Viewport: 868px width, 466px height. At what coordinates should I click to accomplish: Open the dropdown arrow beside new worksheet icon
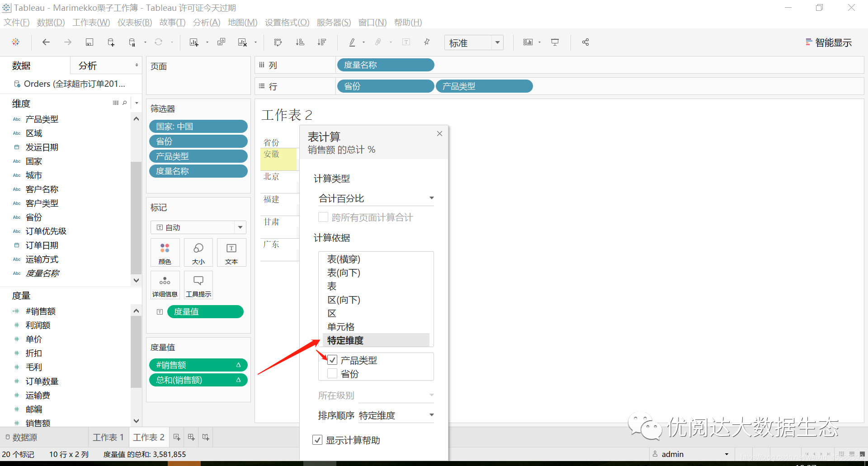(x=207, y=42)
